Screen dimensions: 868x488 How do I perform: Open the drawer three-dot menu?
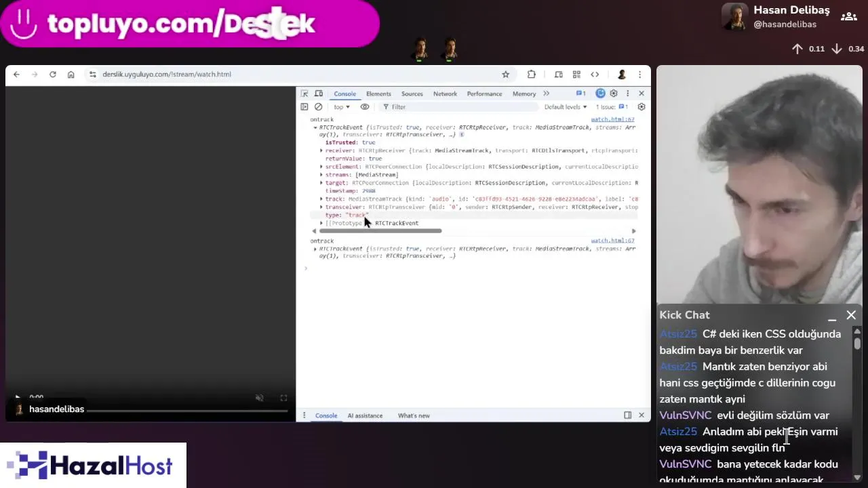(304, 415)
